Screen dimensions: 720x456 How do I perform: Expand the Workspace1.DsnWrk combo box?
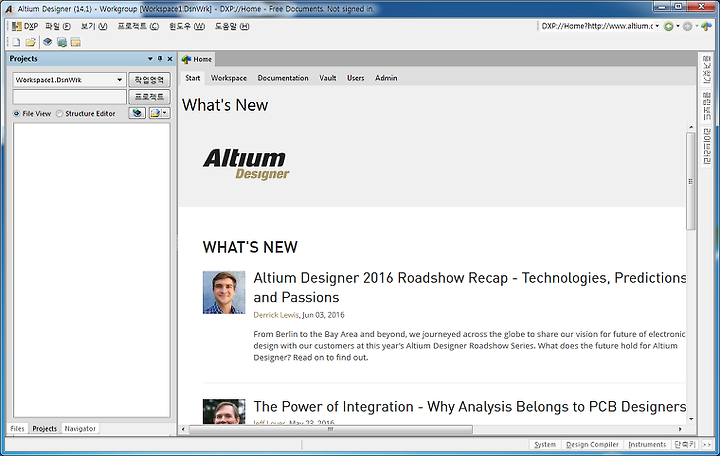(x=119, y=80)
